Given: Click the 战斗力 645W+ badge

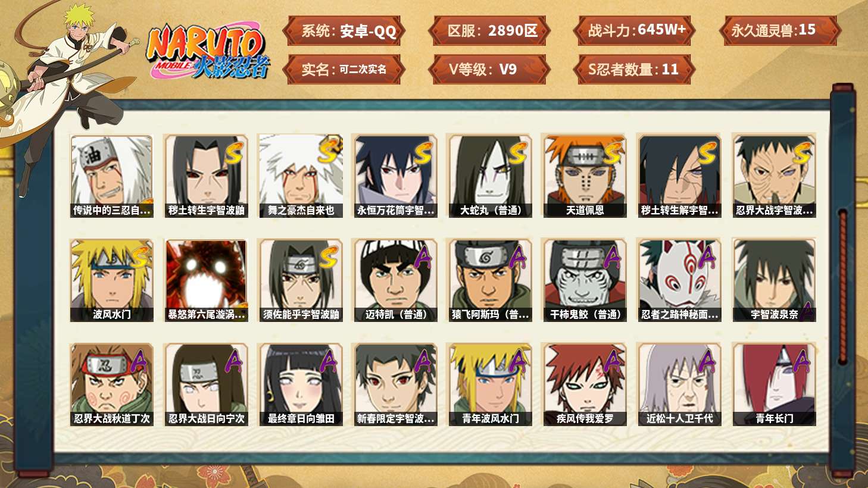Looking at the screenshot, I should (635, 31).
